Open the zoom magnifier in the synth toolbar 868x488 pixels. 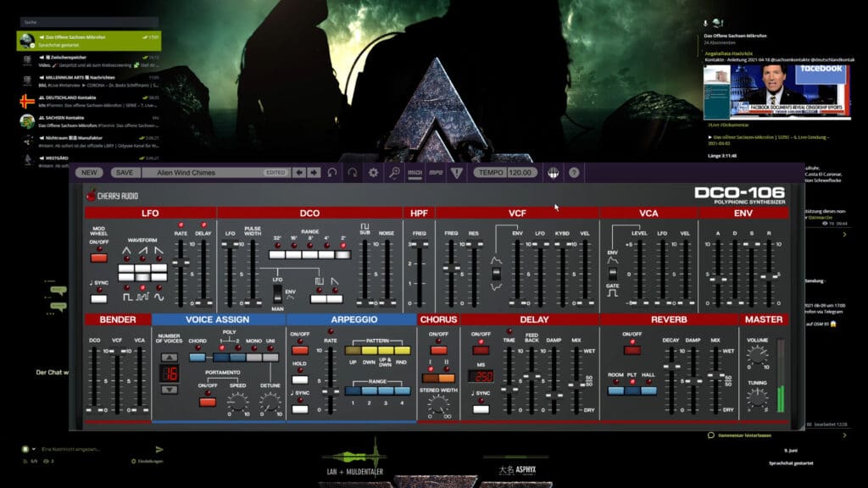pos(394,173)
